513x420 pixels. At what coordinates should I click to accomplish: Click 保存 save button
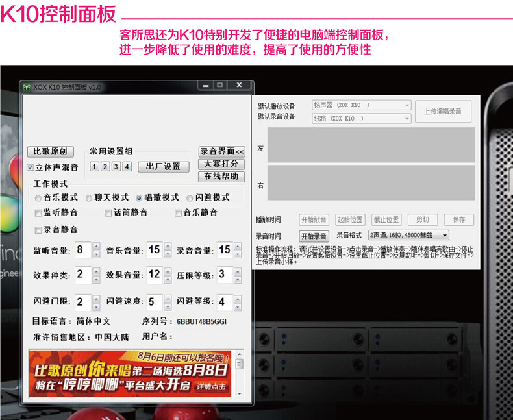pyautogui.click(x=458, y=219)
